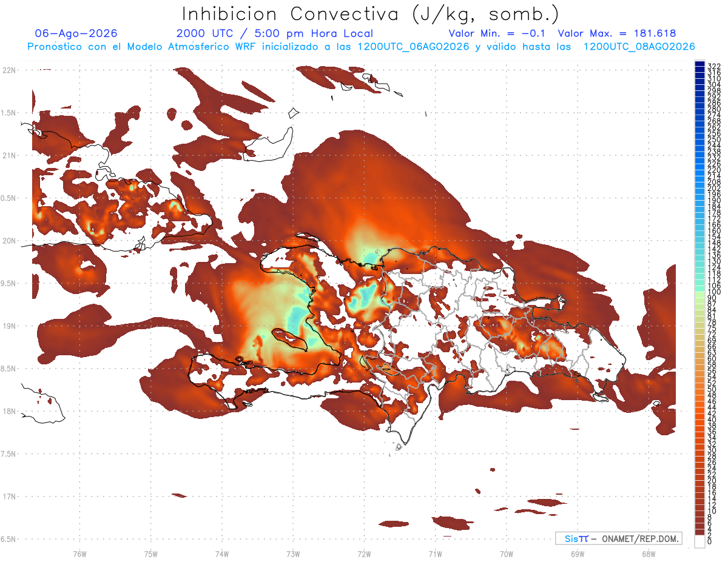Click the latitude label "0.5N"

(x=9, y=198)
